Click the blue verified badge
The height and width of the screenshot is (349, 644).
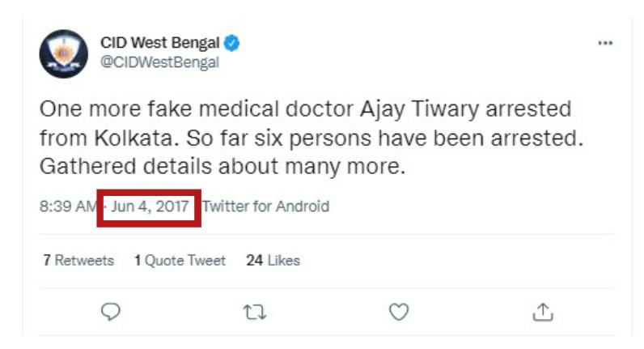tap(231, 43)
